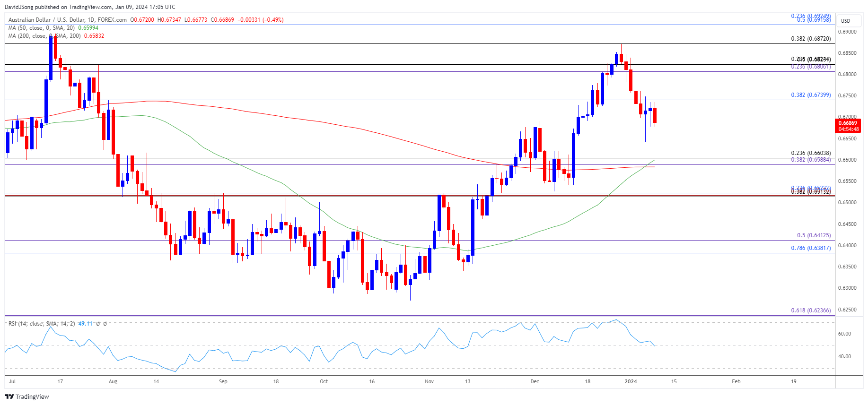Image resolution: width=868 pixels, height=405 pixels.
Task: Click the high value H0.67347
Action: point(169,20)
